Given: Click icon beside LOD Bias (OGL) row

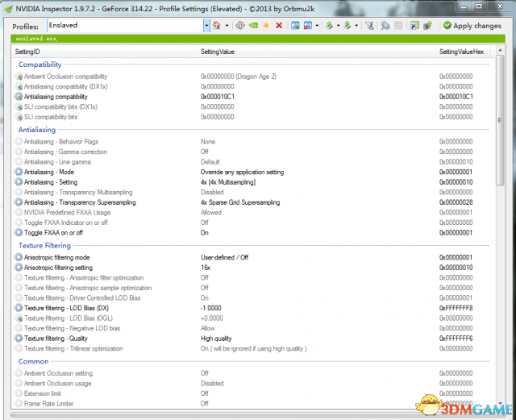Looking at the screenshot, I should point(19,318).
